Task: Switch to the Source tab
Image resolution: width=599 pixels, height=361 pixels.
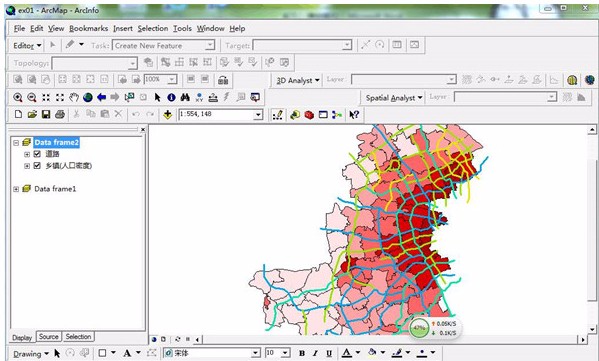Action: click(x=49, y=337)
